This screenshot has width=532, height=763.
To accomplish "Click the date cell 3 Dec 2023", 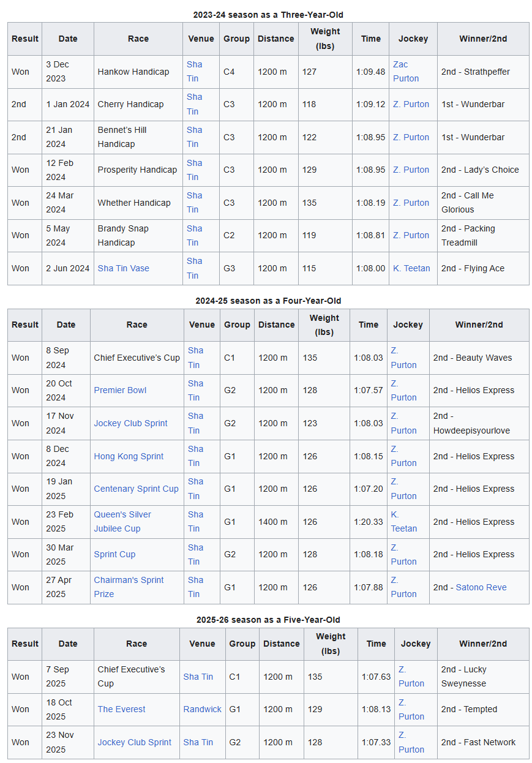I will tap(67, 72).
